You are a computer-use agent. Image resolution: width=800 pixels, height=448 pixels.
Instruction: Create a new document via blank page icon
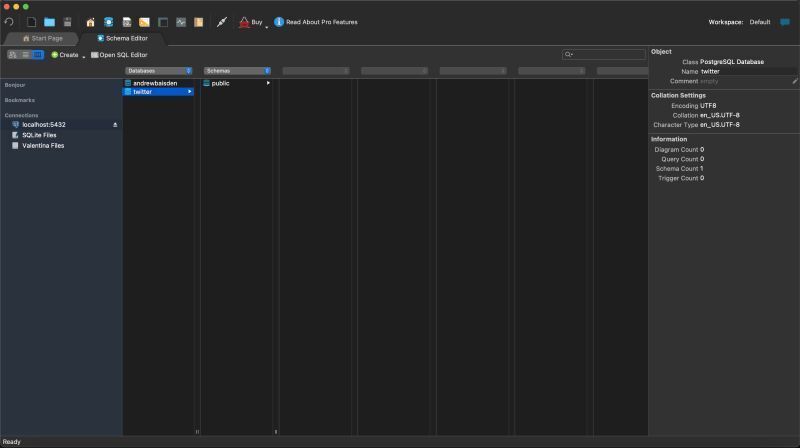(x=32, y=22)
